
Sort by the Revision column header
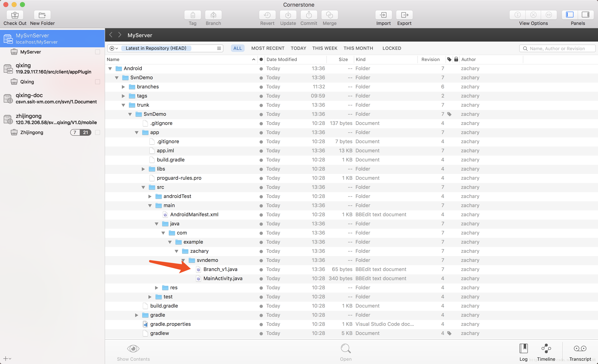click(431, 59)
